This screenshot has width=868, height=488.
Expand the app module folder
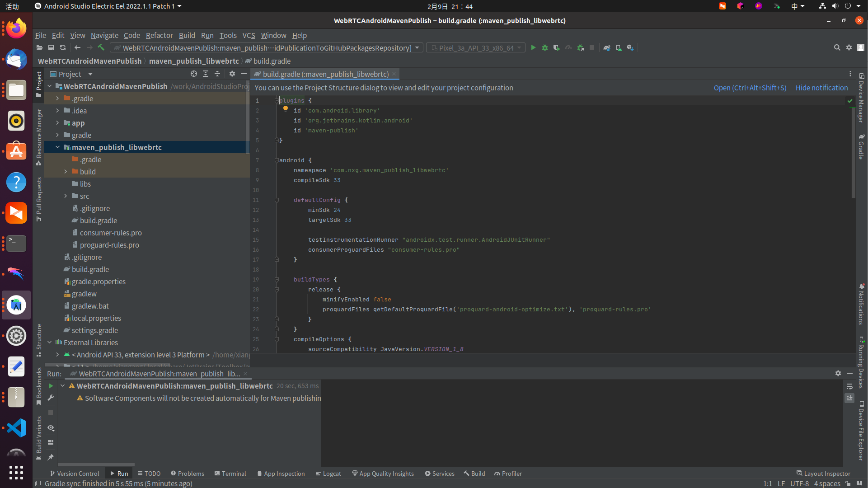click(57, 123)
